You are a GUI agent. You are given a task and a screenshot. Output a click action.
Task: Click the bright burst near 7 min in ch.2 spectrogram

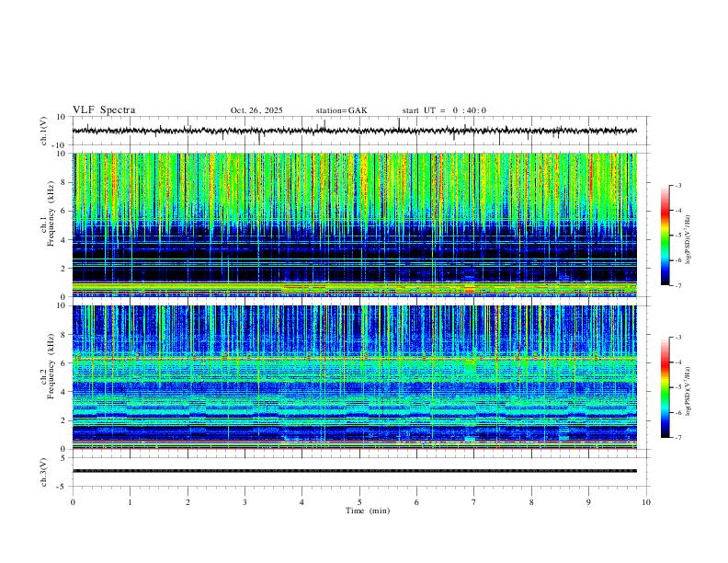(471, 366)
